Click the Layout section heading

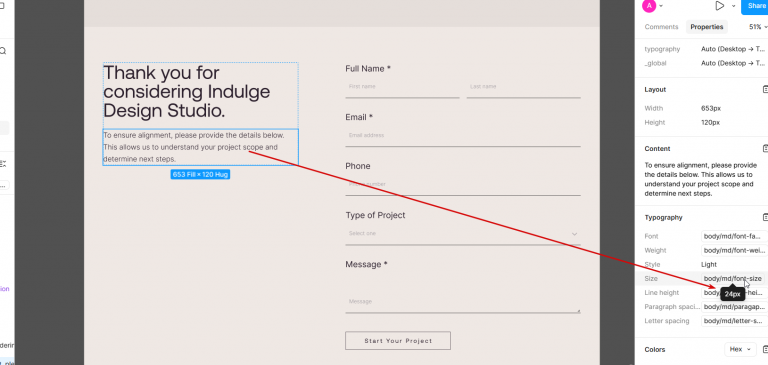(655, 90)
